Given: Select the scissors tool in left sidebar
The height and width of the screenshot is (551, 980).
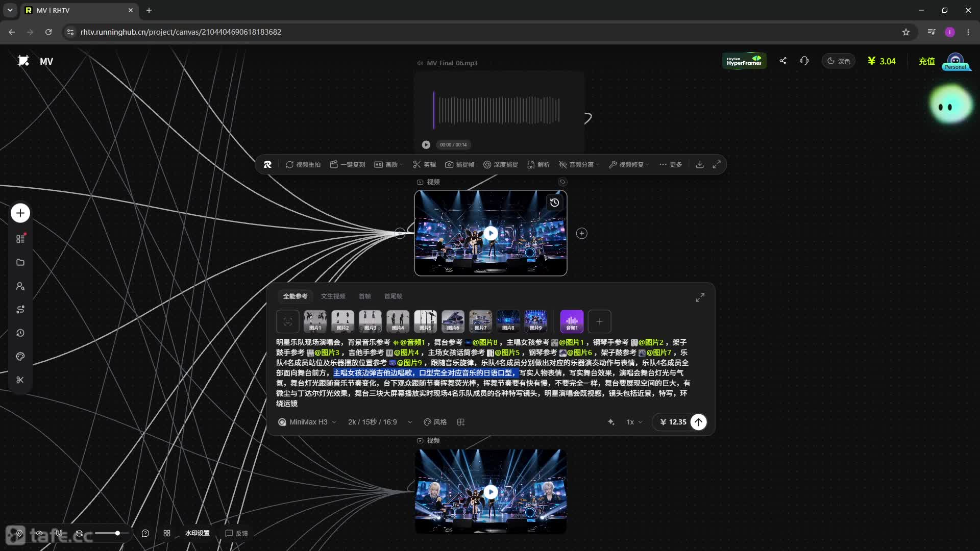Looking at the screenshot, I should (20, 380).
